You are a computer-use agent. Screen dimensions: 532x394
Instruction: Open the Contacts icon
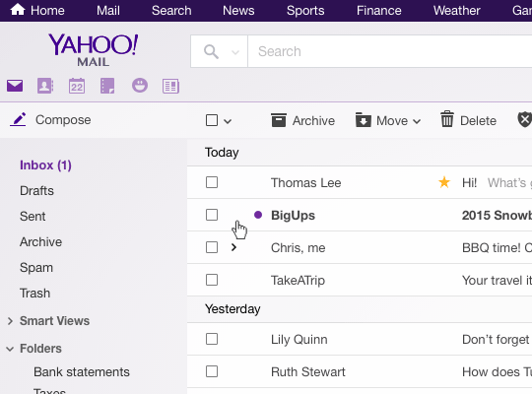pyautogui.click(x=45, y=86)
